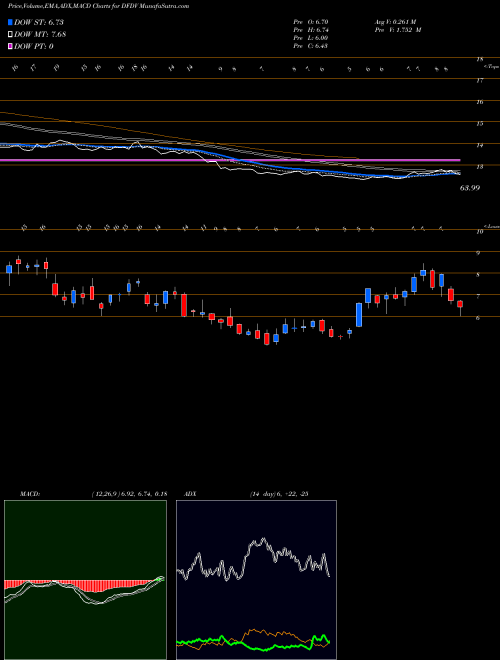The width and height of the screenshot is (500, 660).
Task: Click the 17 price axis label
Action: coord(479,81)
